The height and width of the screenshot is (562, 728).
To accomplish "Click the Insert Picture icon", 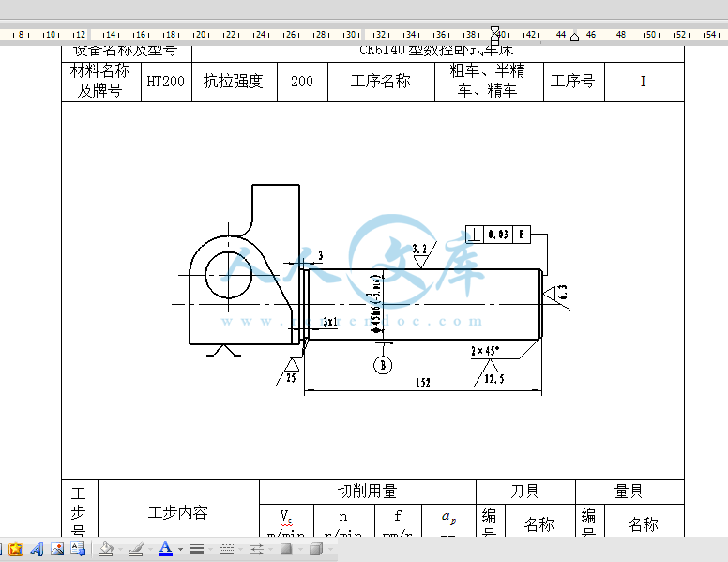I will [x=57, y=550].
